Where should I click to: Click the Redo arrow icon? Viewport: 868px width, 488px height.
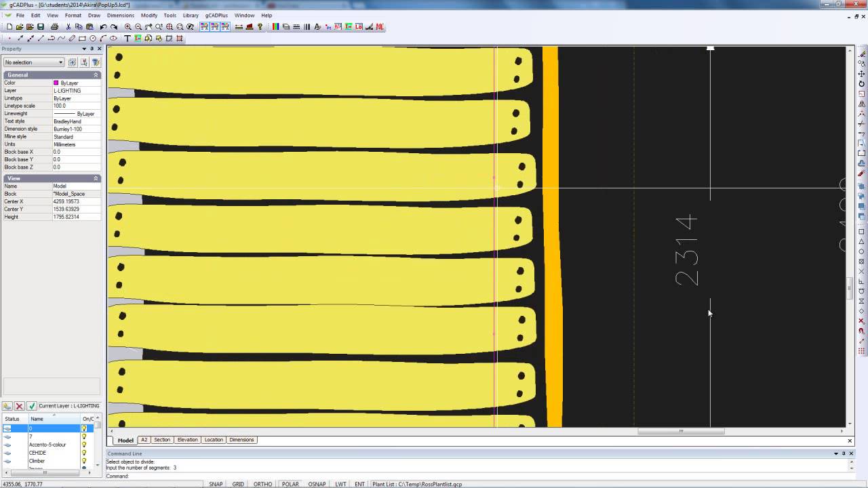[114, 27]
